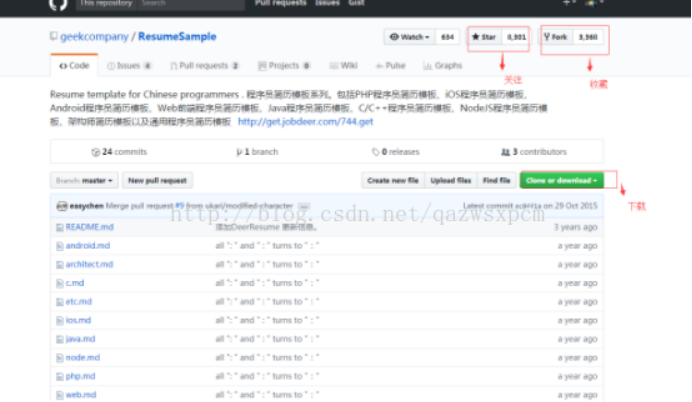
Task: View the 3 contributors page
Action: pyautogui.click(x=534, y=152)
